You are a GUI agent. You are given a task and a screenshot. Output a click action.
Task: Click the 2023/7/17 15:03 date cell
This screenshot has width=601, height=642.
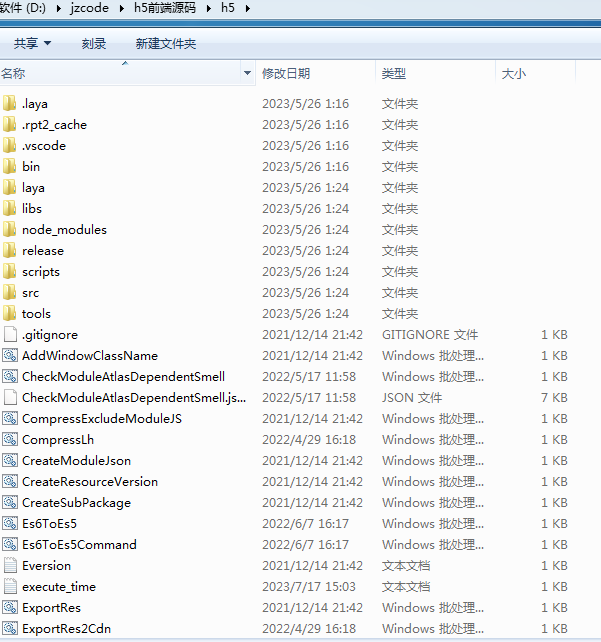(309, 587)
